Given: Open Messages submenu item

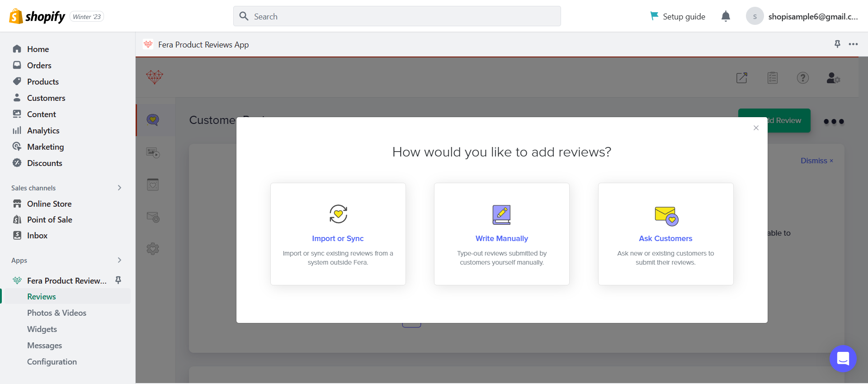Looking at the screenshot, I should click(x=45, y=345).
